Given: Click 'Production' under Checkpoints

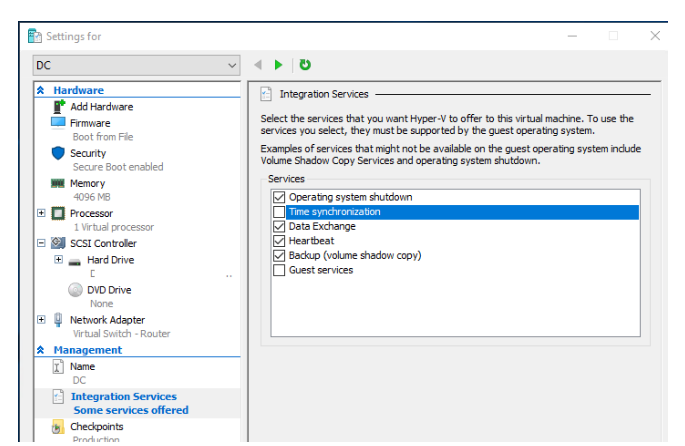Looking at the screenshot, I should click(96, 439).
